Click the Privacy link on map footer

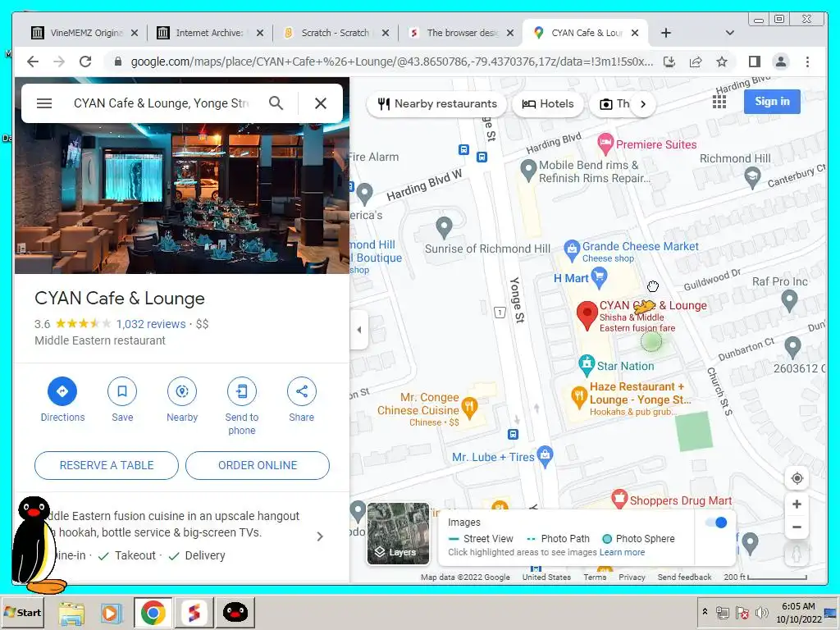pyautogui.click(x=632, y=577)
